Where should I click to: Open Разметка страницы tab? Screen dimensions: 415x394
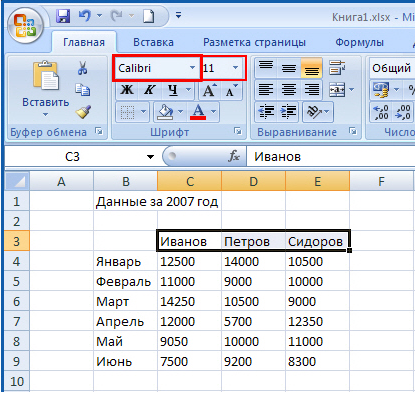point(254,42)
